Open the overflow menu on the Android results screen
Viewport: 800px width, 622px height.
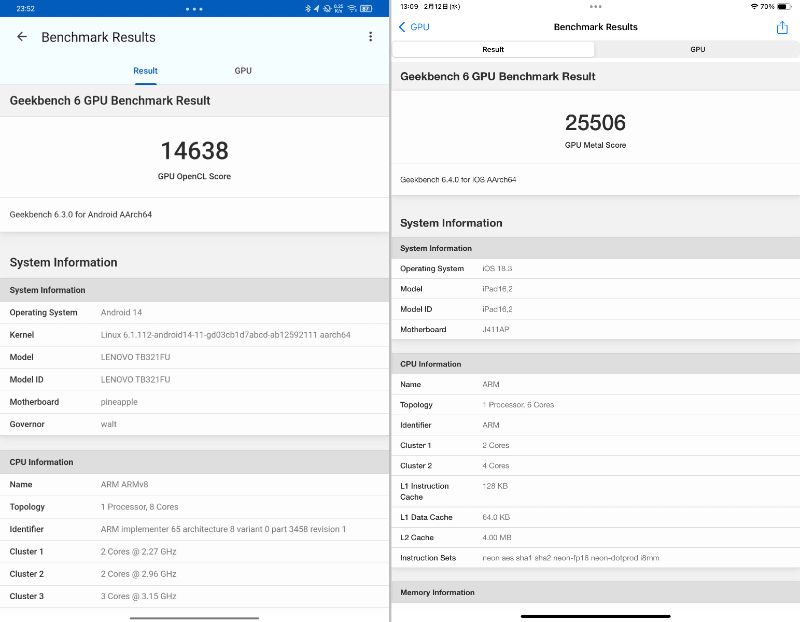(x=371, y=37)
